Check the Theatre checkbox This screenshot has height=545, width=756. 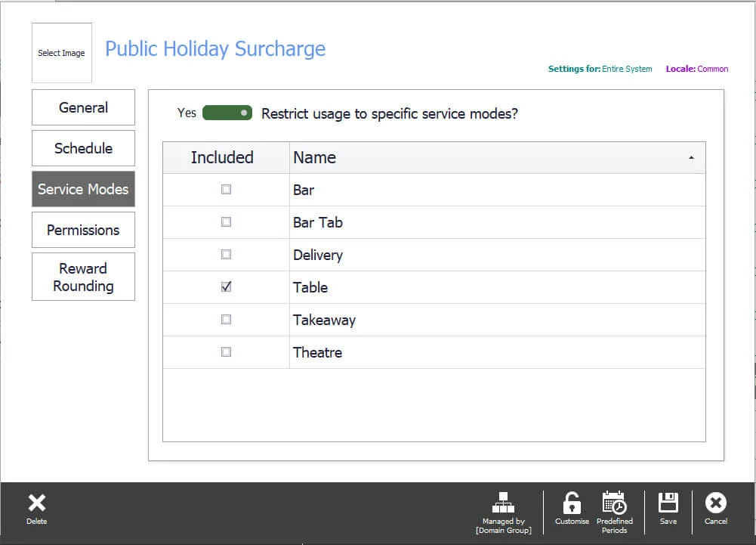[x=226, y=352]
